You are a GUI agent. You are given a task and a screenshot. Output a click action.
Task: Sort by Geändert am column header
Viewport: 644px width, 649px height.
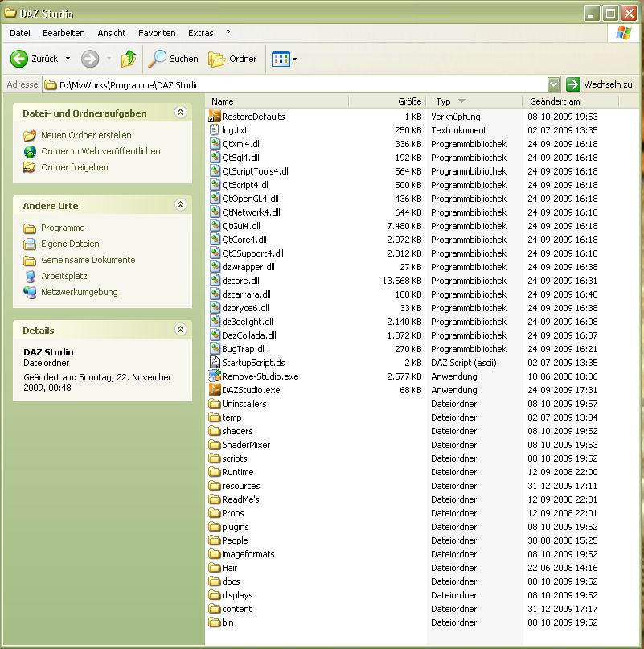point(571,101)
